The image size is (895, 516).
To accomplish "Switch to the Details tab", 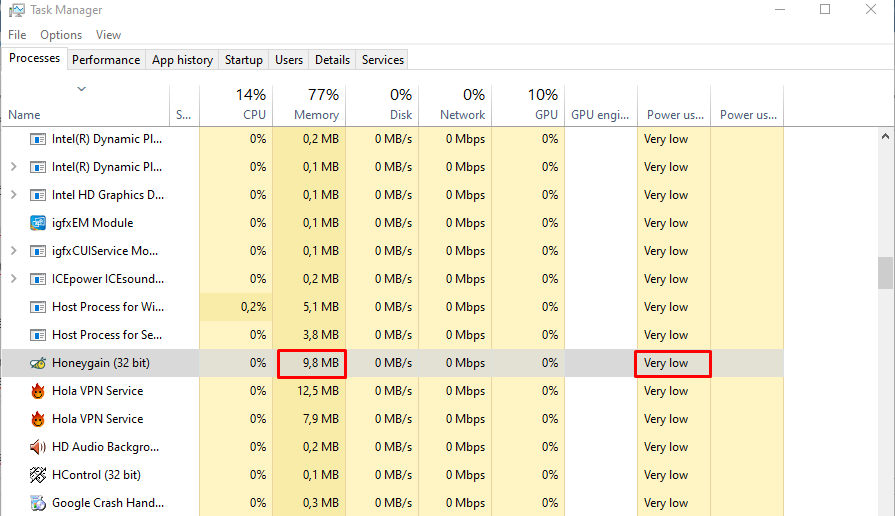I will pyautogui.click(x=332, y=60).
